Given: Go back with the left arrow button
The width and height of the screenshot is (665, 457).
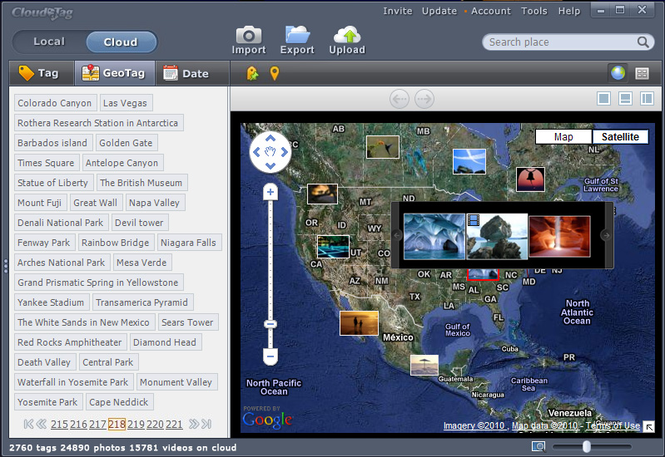Looking at the screenshot, I should (x=400, y=99).
